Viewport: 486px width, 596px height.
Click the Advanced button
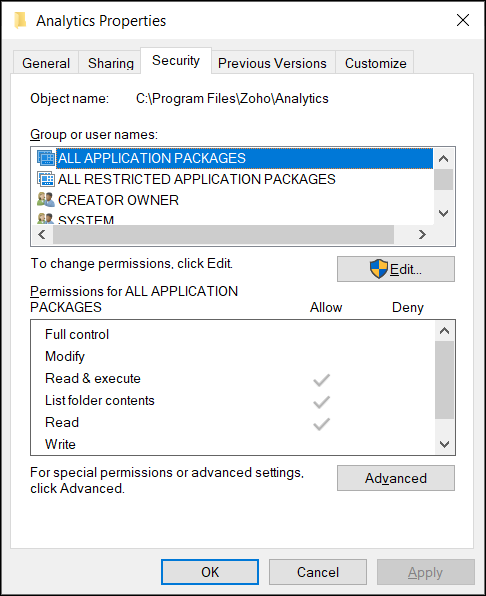click(x=396, y=478)
